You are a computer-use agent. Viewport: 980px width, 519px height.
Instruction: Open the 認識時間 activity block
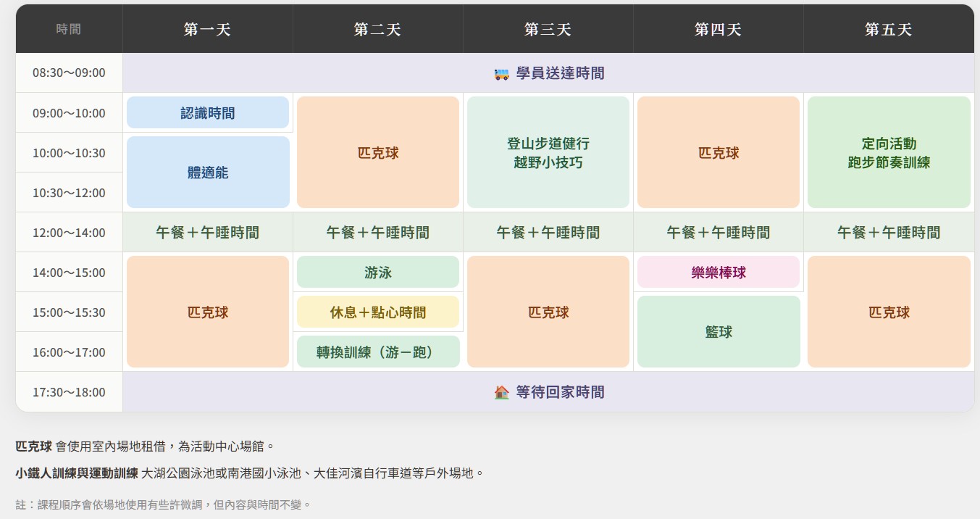[x=208, y=113]
